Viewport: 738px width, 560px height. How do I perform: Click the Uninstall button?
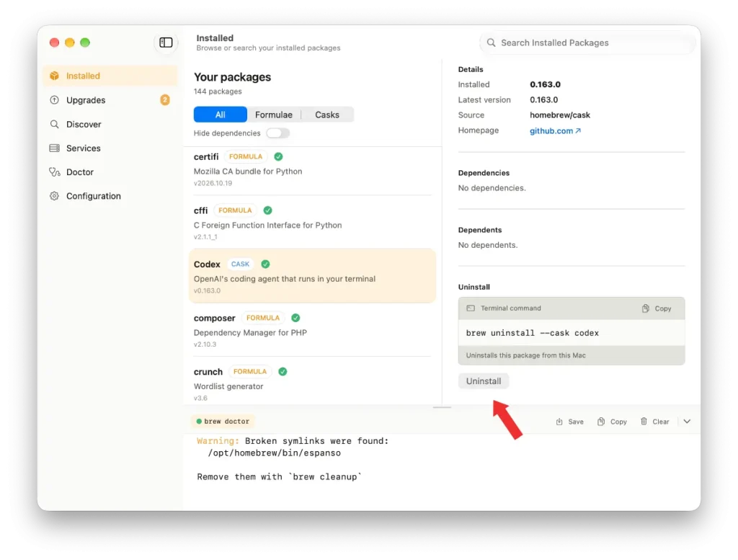(x=484, y=381)
